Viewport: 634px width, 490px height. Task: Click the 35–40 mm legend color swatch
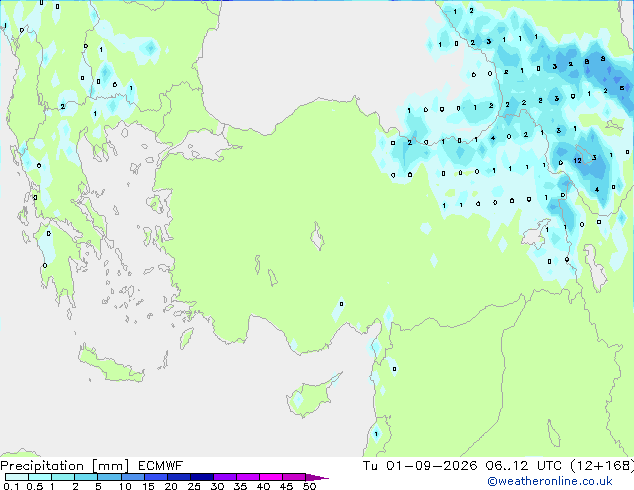pyautogui.click(x=248, y=477)
